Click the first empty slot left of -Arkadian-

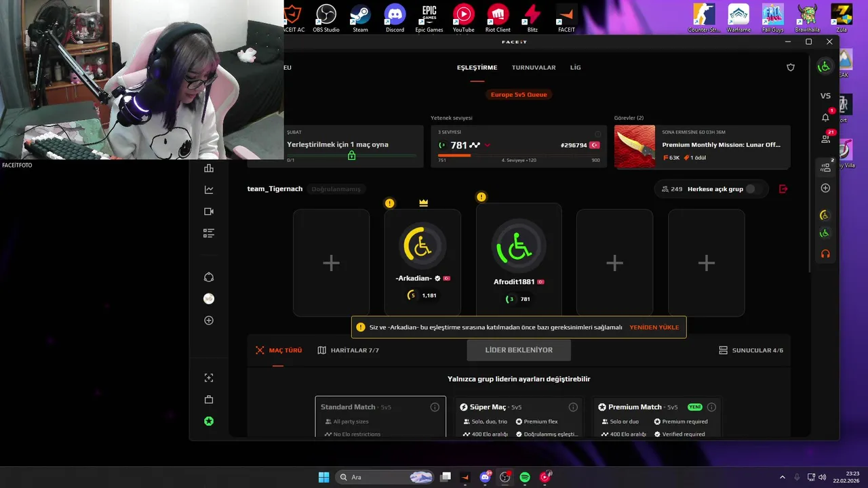pos(332,263)
